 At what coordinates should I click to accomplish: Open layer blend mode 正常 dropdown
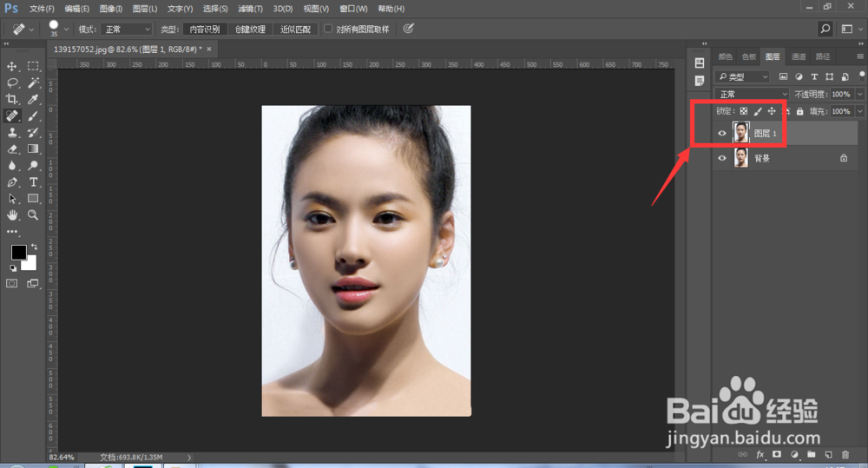tap(752, 94)
